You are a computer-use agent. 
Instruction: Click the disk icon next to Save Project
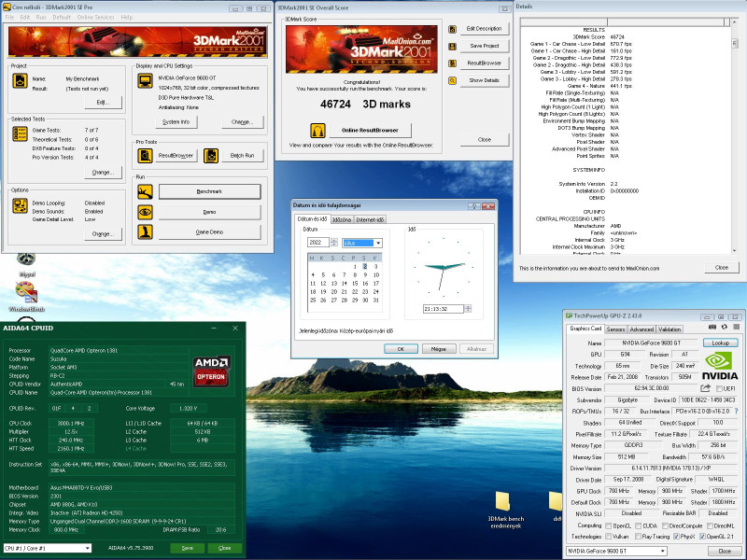[452, 46]
